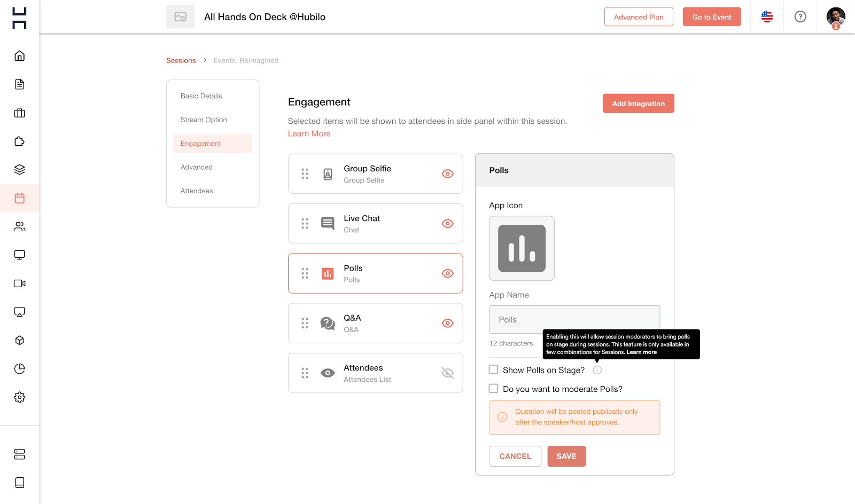Grab the drag handle on Attendees row

[x=305, y=373]
